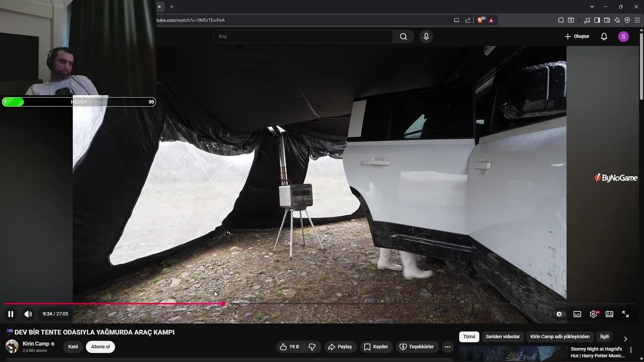This screenshot has height=362, width=644.
Task: Open the Oluştur create menu
Action: 577,36
